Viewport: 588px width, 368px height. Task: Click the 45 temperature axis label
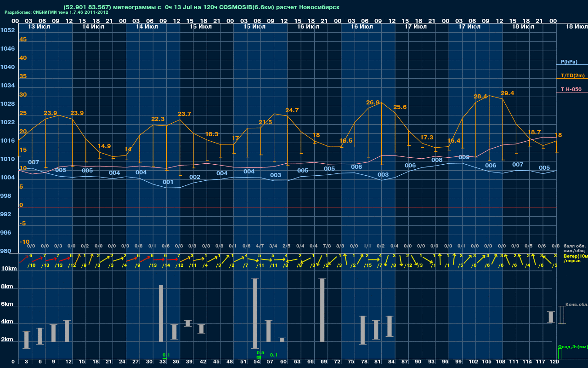pyautogui.click(x=23, y=40)
